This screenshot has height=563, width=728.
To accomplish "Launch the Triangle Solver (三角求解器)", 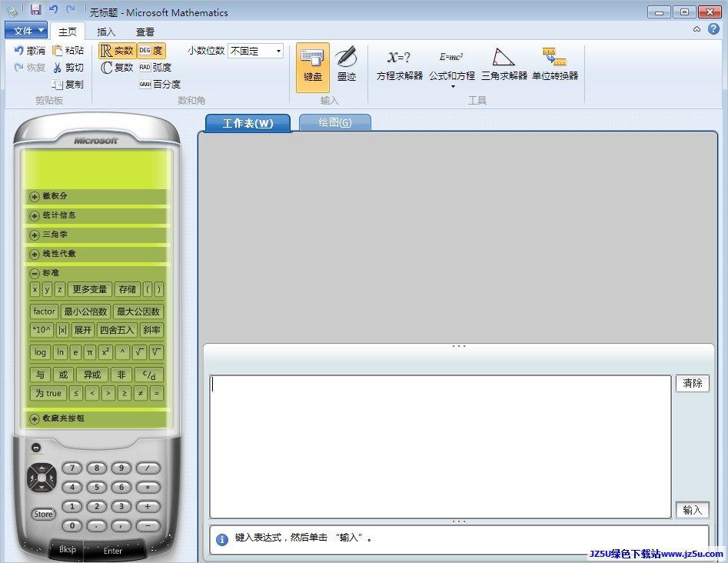I will pos(504,65).
